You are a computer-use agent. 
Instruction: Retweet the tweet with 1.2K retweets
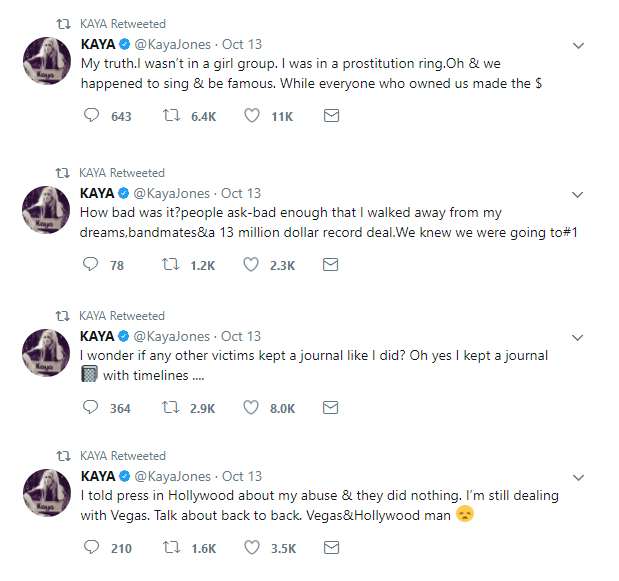(170, 265)
